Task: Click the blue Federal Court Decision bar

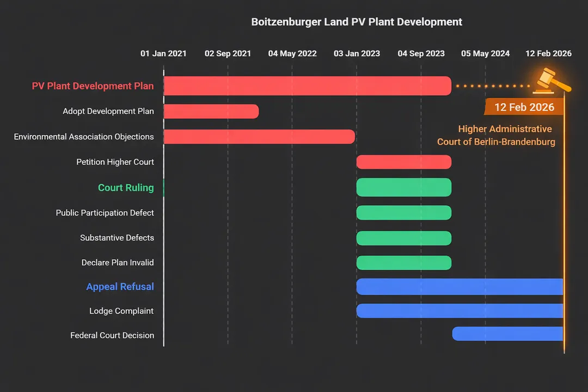Action: 507,334
